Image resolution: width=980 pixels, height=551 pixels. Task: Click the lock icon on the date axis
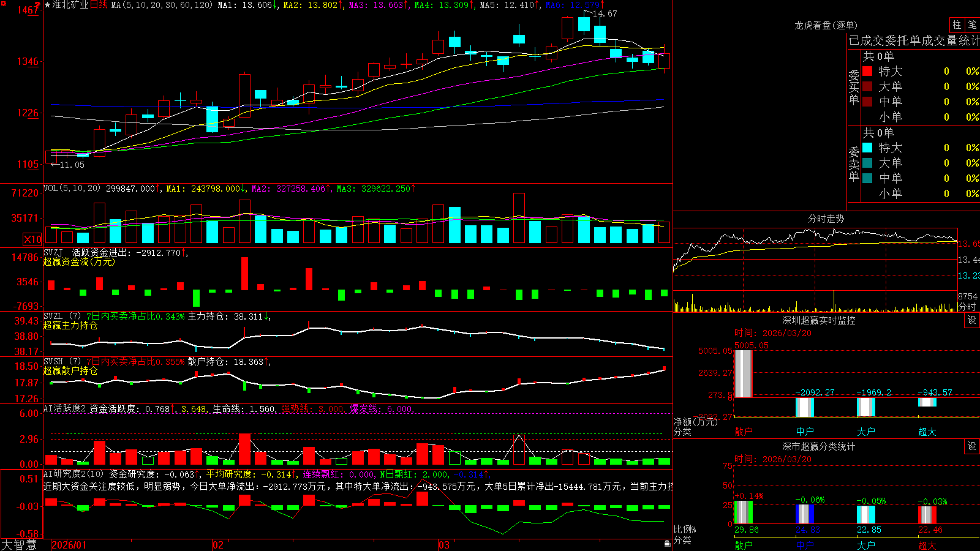tap(668, 544)
